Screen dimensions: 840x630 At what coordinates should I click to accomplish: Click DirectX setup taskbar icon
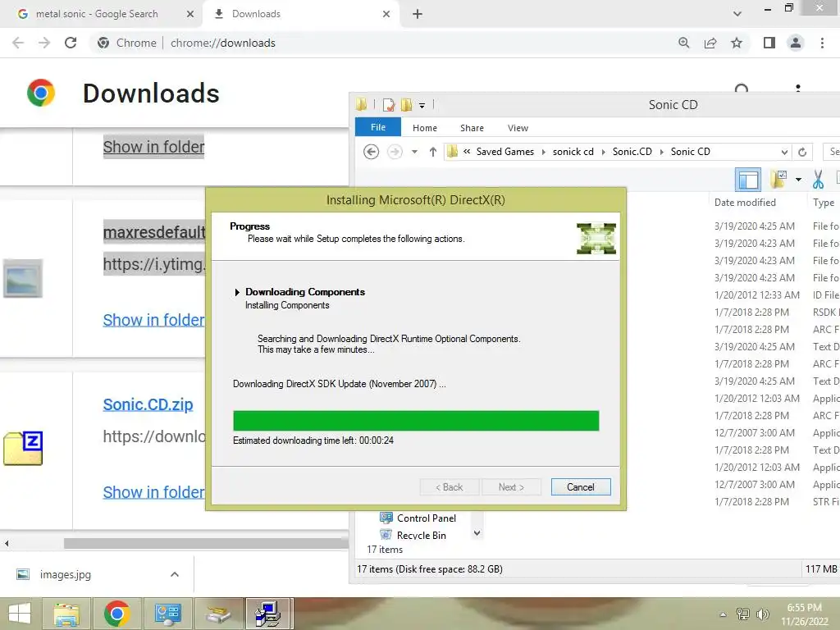coord(268,614)
